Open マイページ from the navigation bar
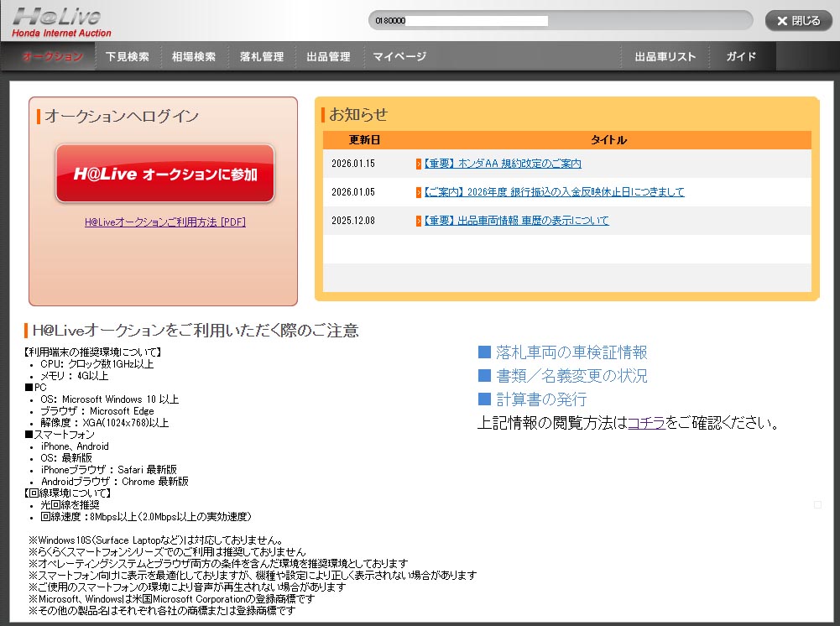 point(399,57)
